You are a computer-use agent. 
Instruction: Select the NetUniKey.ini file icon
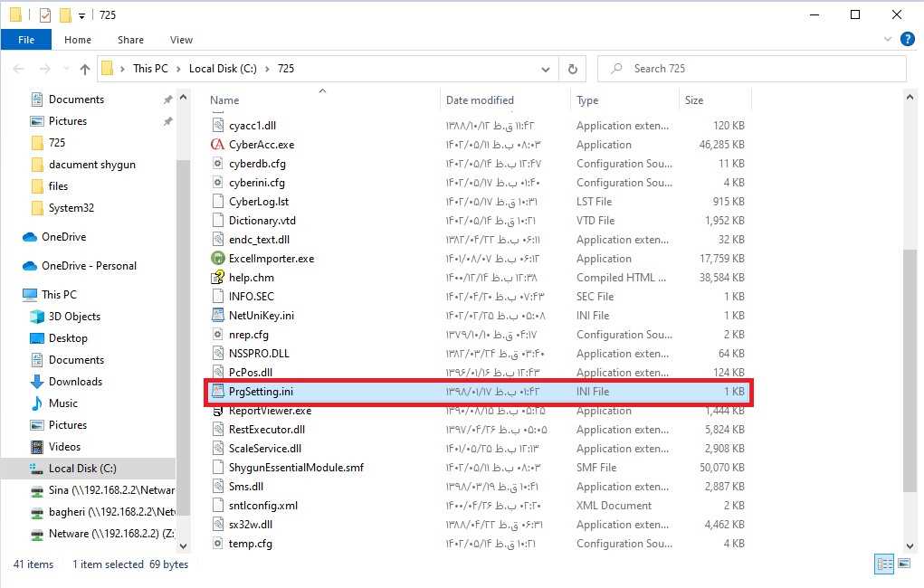tap(217, 316)
